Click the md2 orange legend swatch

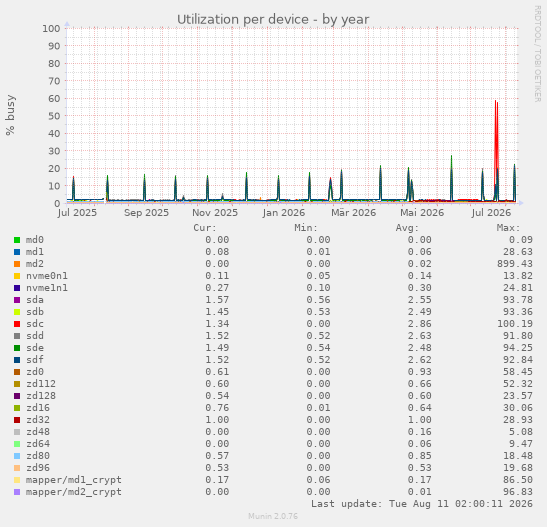pos(17,264)
